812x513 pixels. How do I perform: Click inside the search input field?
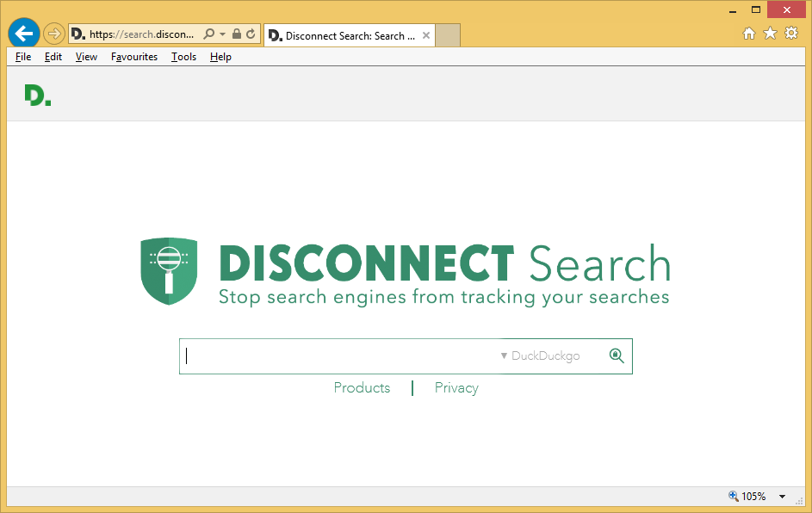click(327, 355)
